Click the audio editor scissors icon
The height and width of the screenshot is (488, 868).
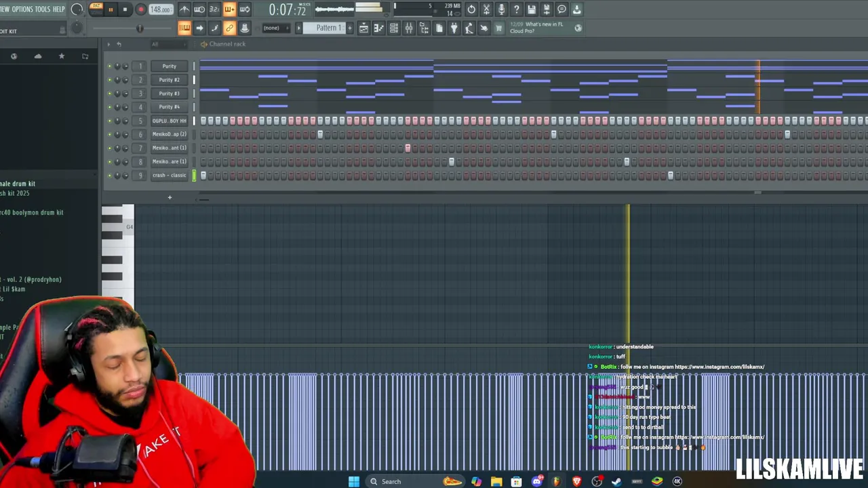point(486,9)
